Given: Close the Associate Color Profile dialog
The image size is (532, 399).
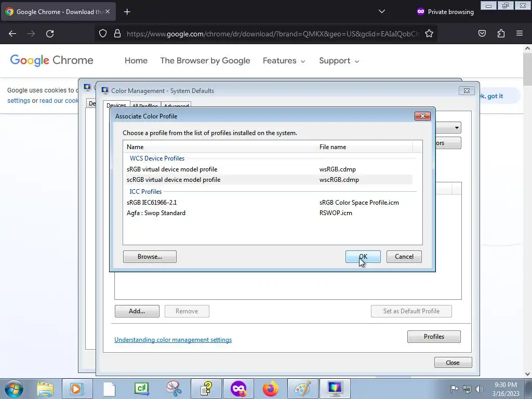Looking at the screenshot, I should (422, 116).
